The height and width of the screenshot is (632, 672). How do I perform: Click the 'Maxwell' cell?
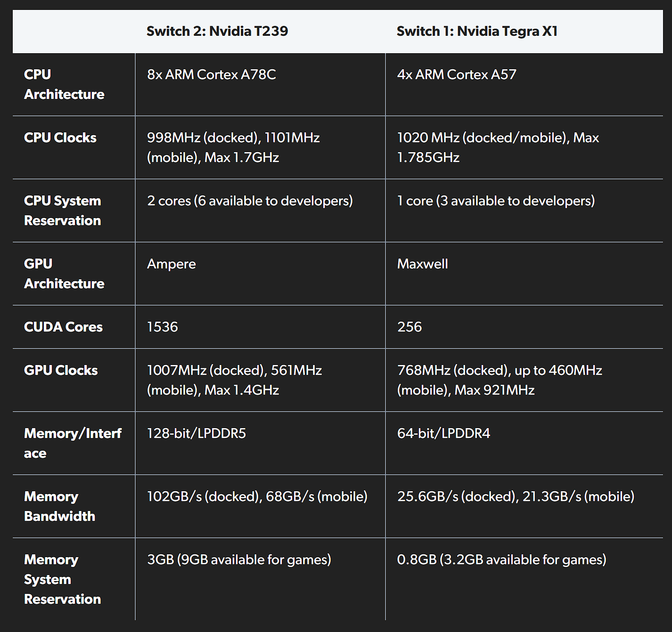[x=423, y=264]
